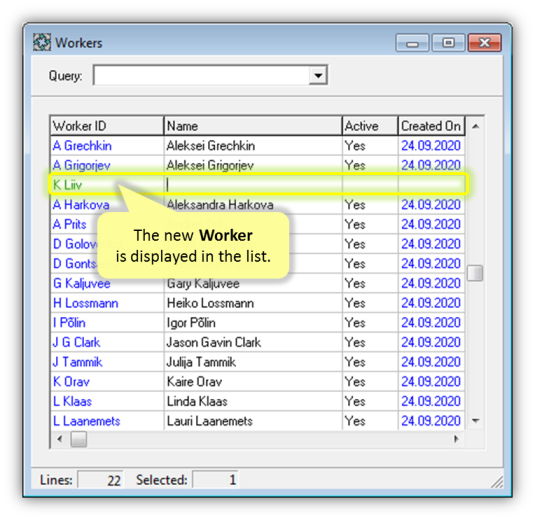
Task: Select the J G Clark worker entry
Action: pos(258,342)
